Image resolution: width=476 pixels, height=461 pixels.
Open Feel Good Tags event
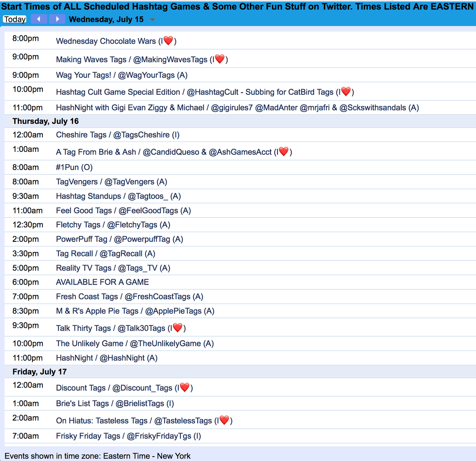pyautogui.click(x=123, y=210)
